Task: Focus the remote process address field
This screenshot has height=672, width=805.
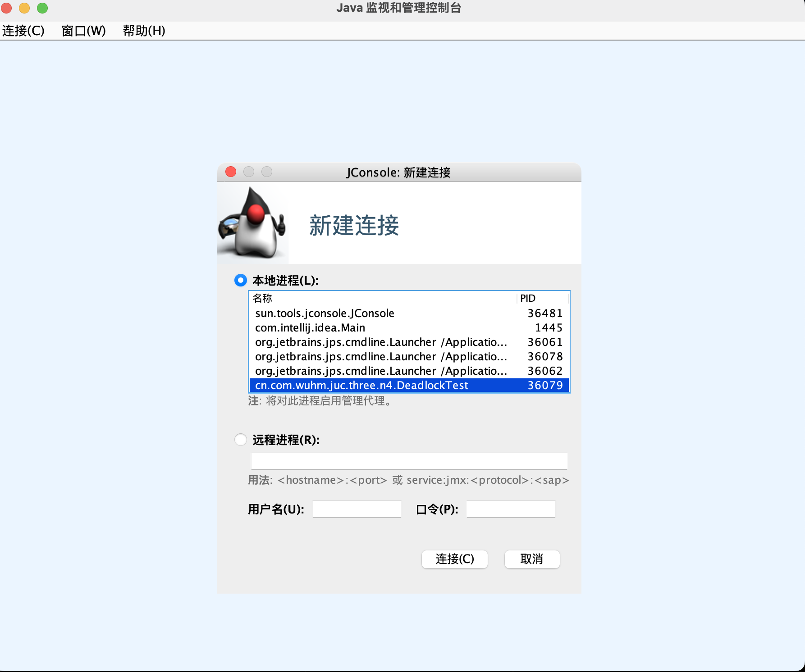Action: pos(409,461)
